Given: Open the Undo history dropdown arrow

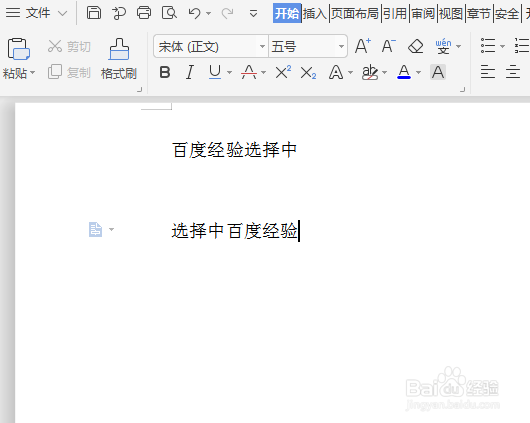Looking at the screenshot, I should [209, 14].
